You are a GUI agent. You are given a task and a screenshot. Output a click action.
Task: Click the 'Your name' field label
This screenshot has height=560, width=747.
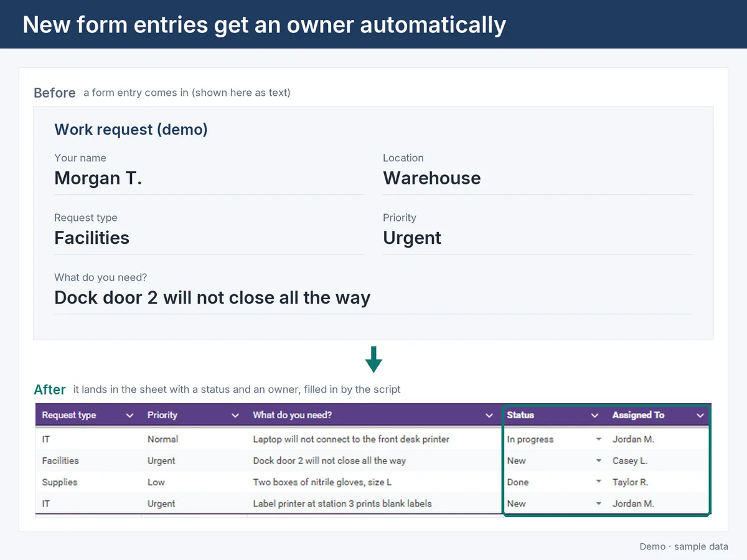tap(80, 158)
